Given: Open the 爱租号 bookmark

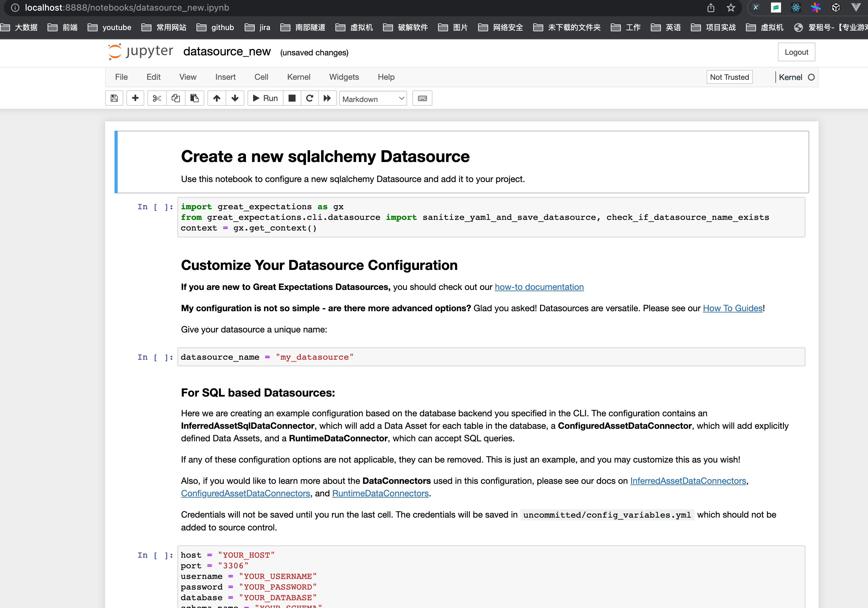Looking at the screenshot, I should tap(830, 27).
